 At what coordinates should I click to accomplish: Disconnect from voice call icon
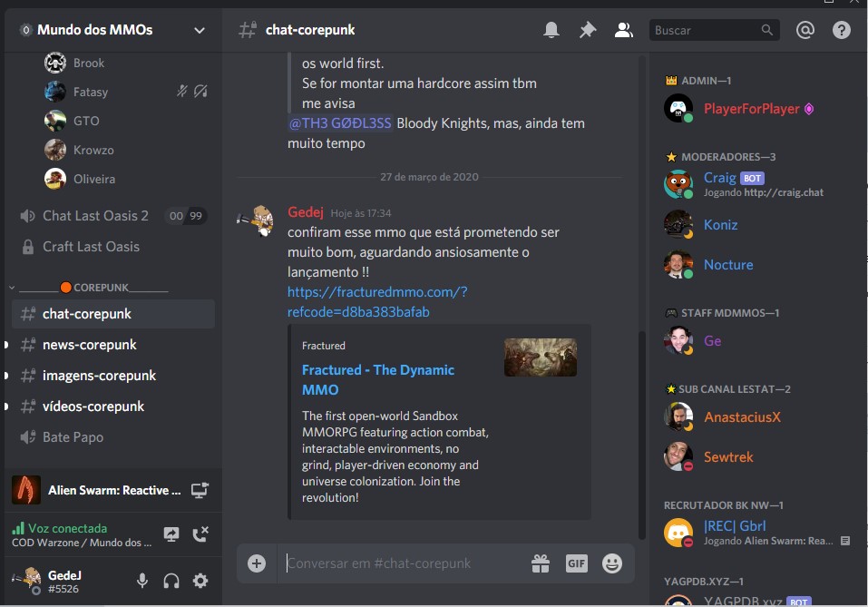tap(200, 534)
